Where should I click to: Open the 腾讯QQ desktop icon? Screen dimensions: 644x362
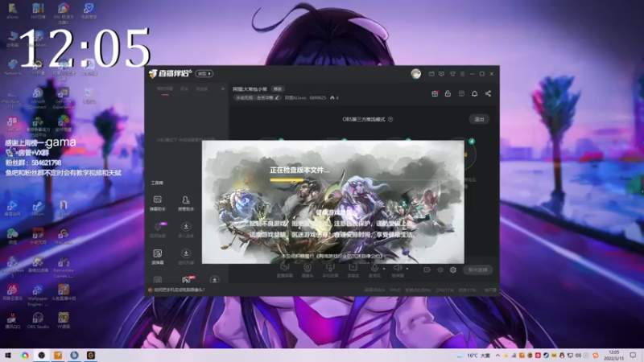coord(11,320)
